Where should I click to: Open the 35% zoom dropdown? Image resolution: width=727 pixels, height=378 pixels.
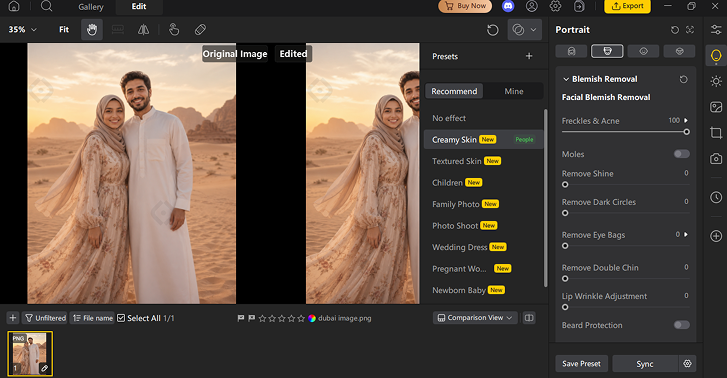[22, 30]
